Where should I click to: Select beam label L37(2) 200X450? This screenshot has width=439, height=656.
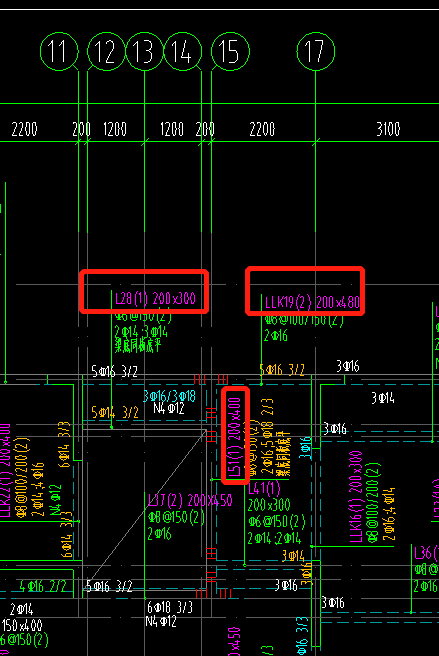[x=190, y=500]
